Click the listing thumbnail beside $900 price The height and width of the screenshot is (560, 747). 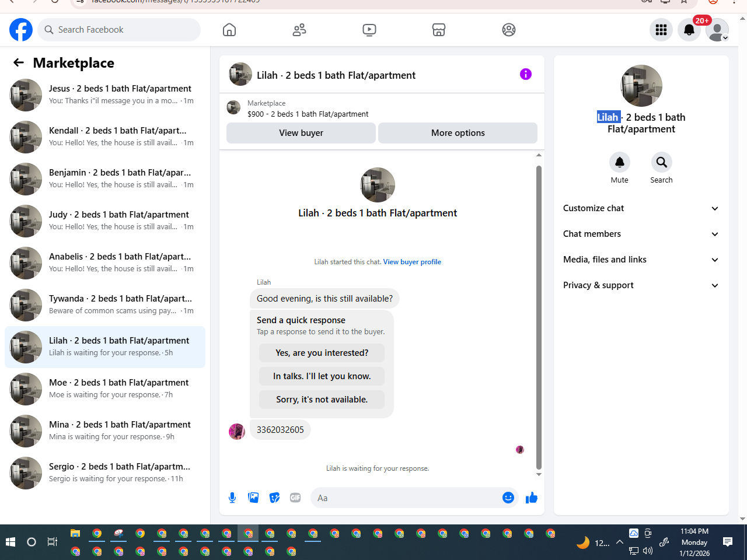click(x=233, y=107)
